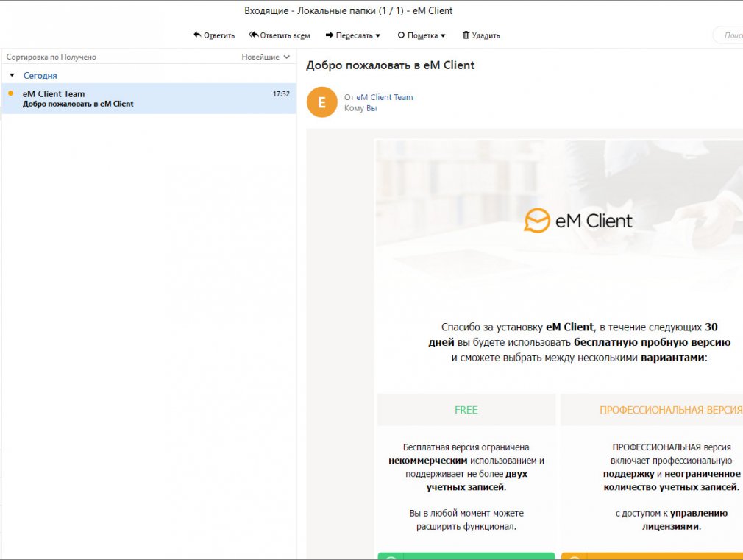The width and height of the screenshot is (743, 560).
Task: Click the eM Client logo in the email
Action: (577, 221)
